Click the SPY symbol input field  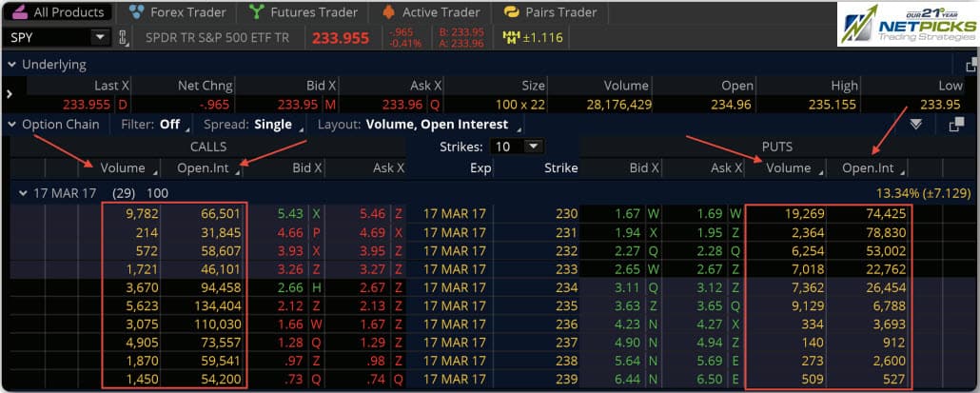coord(49,37)
